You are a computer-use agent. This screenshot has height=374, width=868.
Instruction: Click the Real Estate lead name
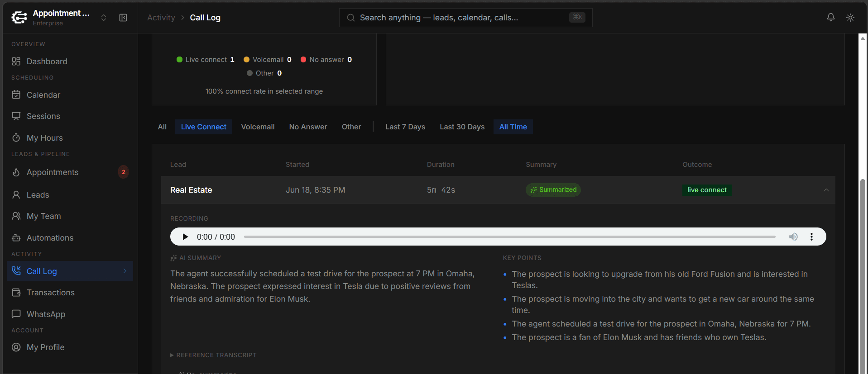(191, 190)
